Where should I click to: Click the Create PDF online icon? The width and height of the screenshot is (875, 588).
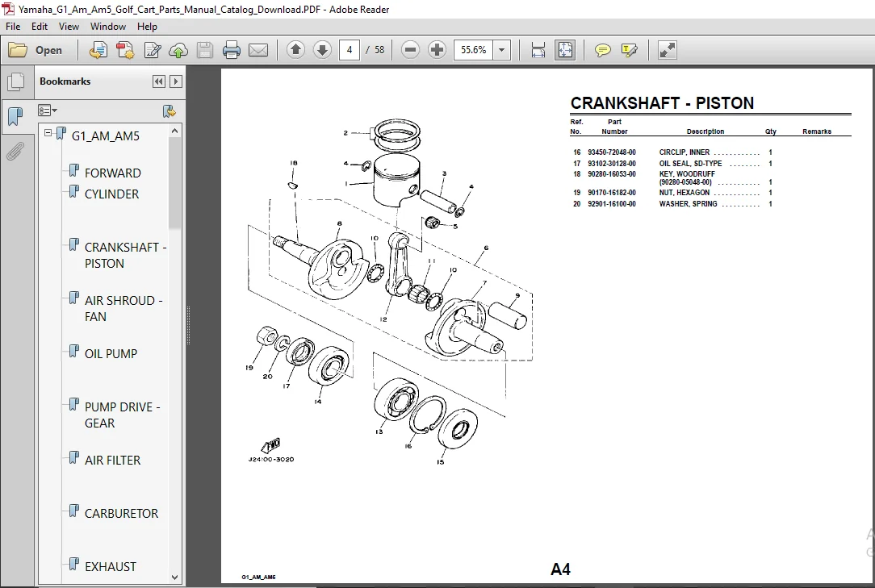(x=98, y=50)
